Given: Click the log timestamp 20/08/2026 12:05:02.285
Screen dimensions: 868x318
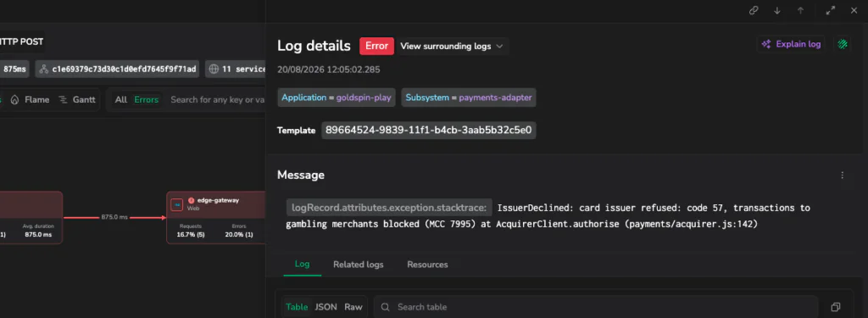Looking at the screenshot, I should pos(329,70).
